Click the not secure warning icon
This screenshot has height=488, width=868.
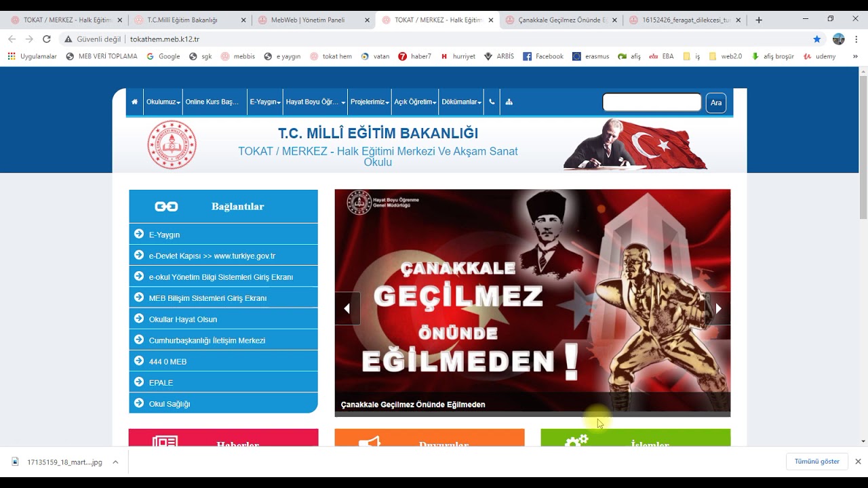[x=68, y=39]
